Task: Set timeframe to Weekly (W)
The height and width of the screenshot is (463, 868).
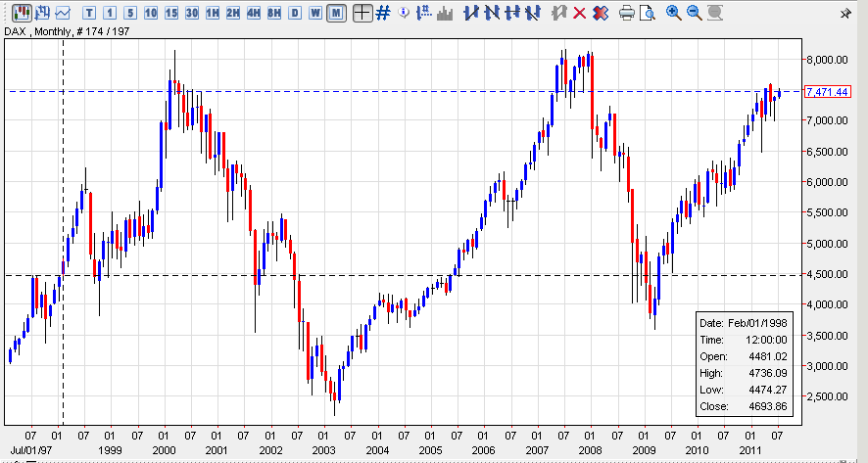Action: tap(315, 13)
